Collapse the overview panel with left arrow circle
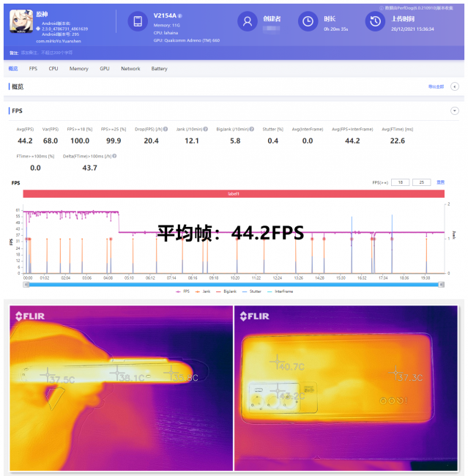This screenshot has height=476, width=468. (455, 86)
